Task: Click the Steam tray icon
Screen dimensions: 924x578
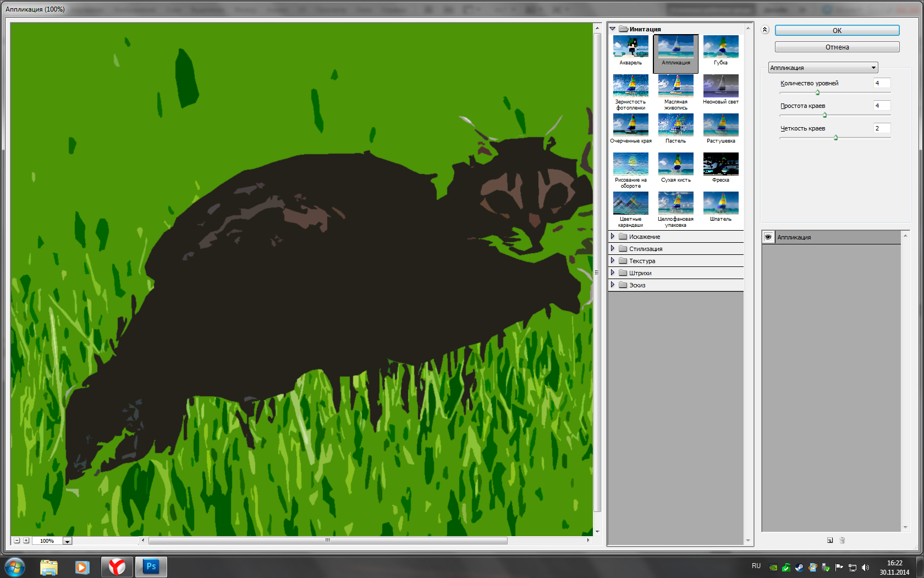Action: coord(799,568)
